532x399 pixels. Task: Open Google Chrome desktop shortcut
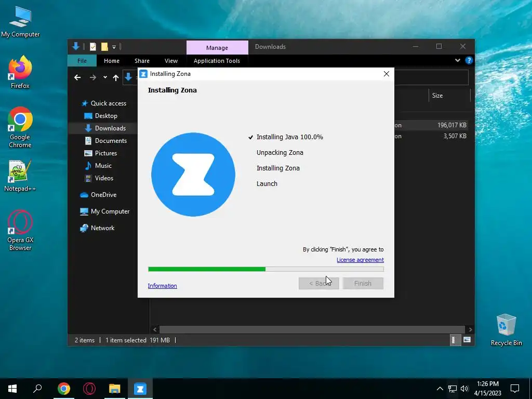tap(20, 128)
